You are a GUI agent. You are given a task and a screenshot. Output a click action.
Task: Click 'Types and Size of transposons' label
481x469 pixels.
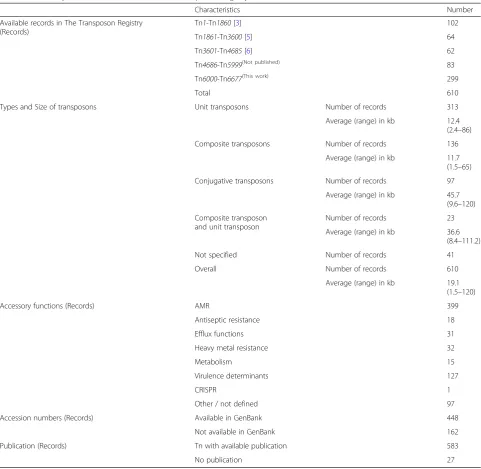click(48, 107)
